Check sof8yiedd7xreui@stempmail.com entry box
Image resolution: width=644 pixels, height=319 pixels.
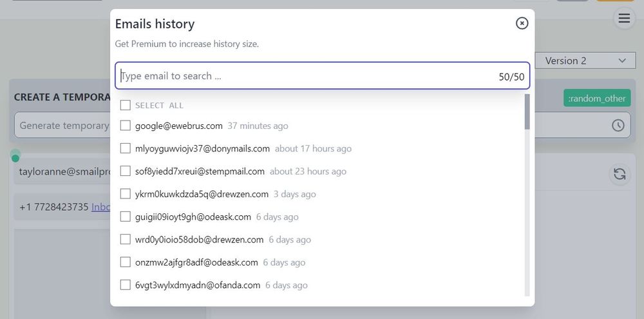[126, 171]
